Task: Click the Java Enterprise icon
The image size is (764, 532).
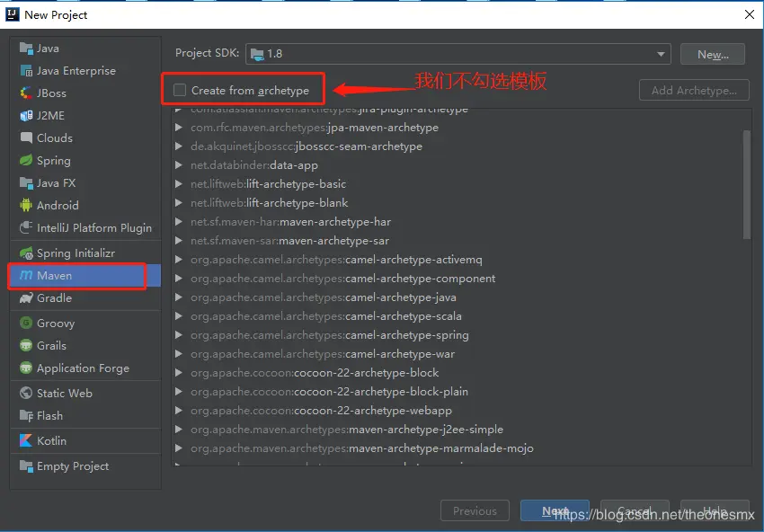Action: (26, 71)
